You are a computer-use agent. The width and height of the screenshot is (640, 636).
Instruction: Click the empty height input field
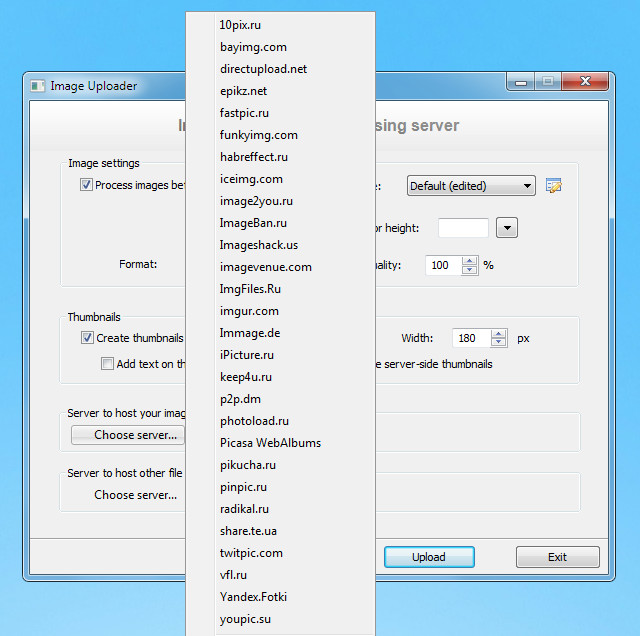click(463, 228)
